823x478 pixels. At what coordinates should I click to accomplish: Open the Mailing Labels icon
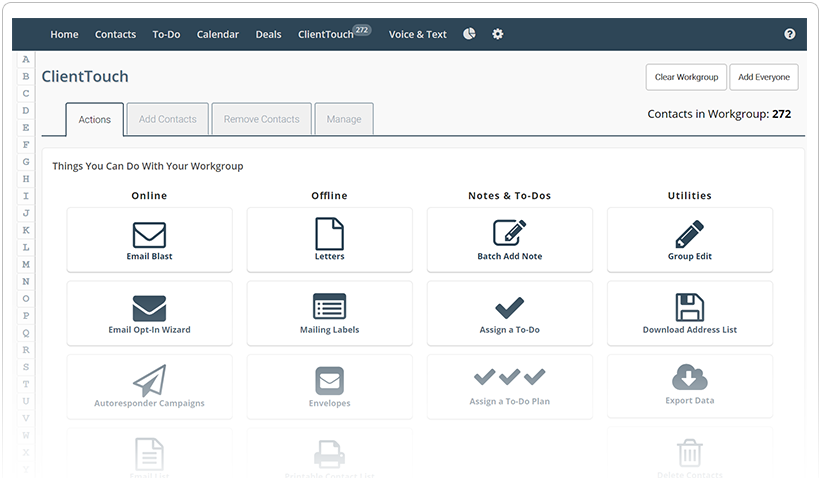point(329,307)
